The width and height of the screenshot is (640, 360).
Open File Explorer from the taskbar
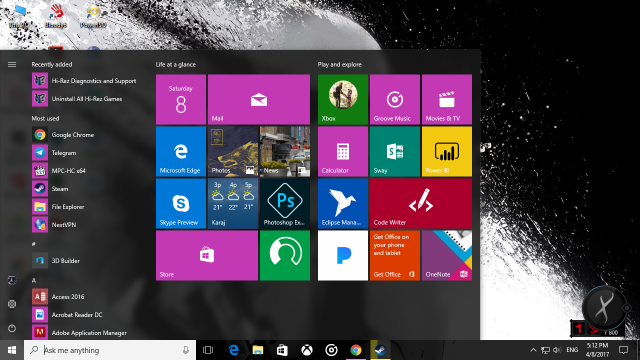coord(258,350)
